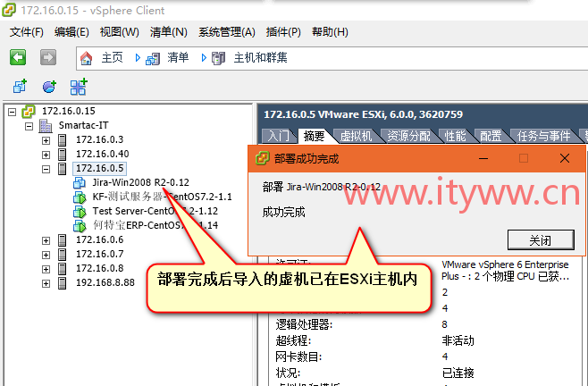Open the 视图(W) menu
The image size is (588, 386).
point(119,32)
